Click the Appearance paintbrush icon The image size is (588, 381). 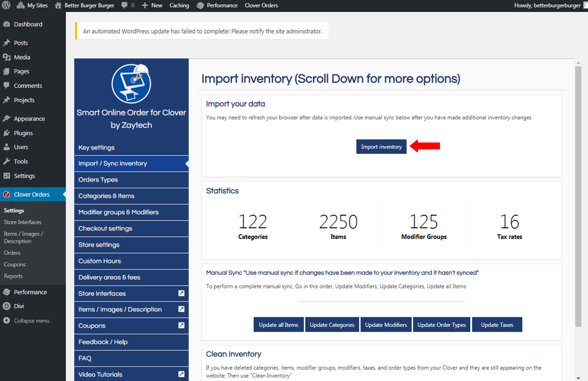6,118
